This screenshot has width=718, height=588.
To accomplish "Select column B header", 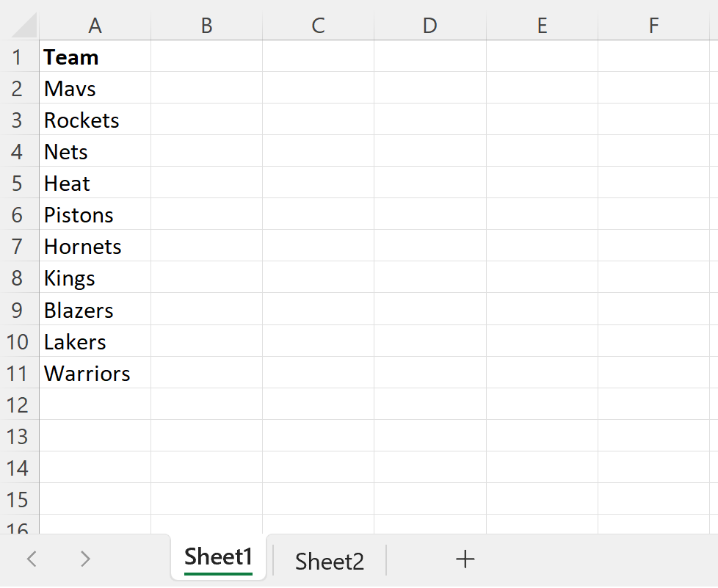I will (x=206, y=25).
